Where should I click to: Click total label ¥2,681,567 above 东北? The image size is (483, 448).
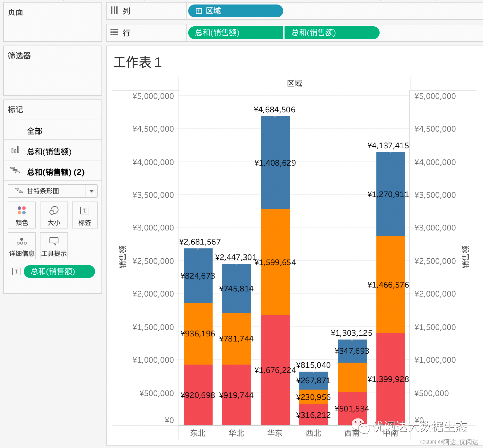pos(200,242)
